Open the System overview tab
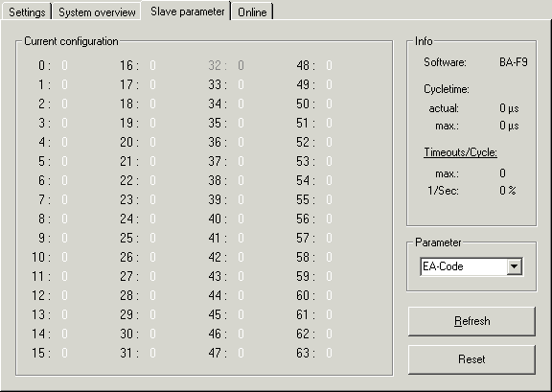This screenshot has height=392, width=552. 97,12
